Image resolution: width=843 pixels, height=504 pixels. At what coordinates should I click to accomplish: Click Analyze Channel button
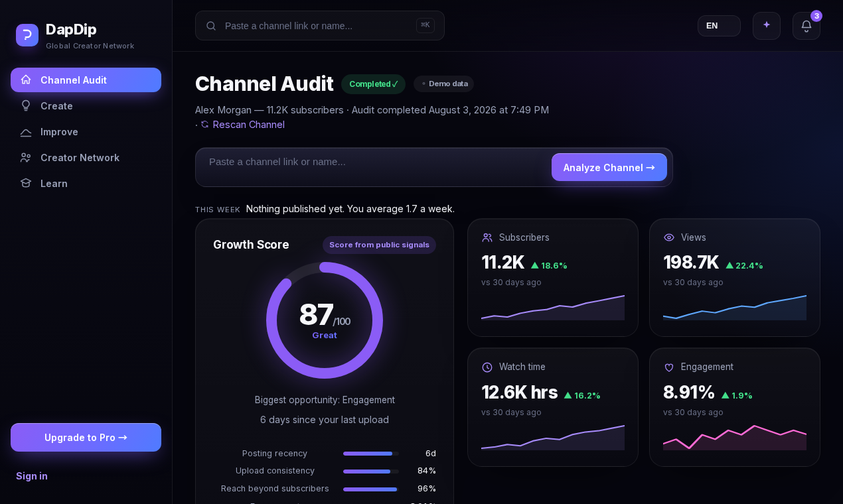(609, 167)
